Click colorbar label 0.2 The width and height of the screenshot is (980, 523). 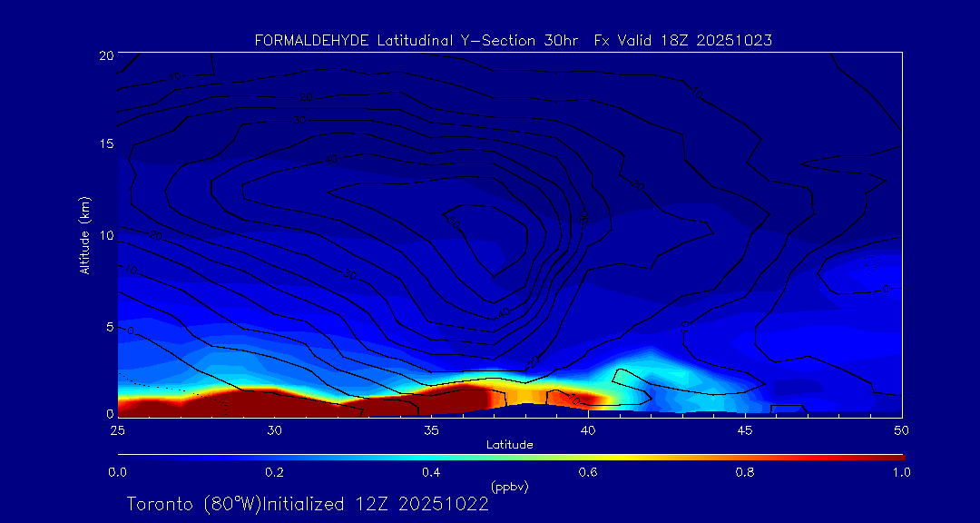[274, 472]
